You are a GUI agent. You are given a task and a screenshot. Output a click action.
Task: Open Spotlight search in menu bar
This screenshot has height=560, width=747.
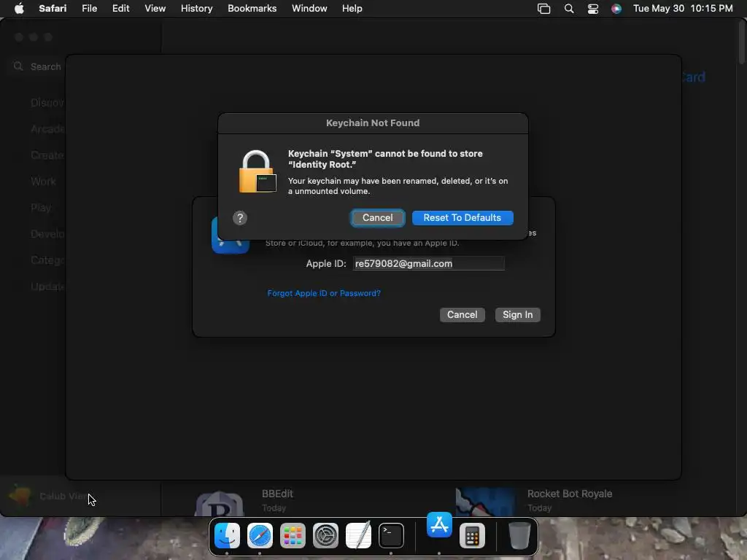tap(569, 9)
